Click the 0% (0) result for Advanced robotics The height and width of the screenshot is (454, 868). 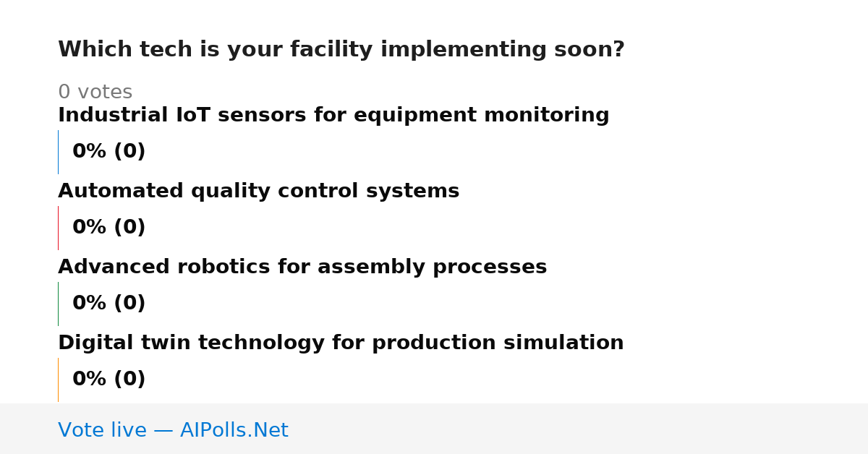[x=109, y=304]
